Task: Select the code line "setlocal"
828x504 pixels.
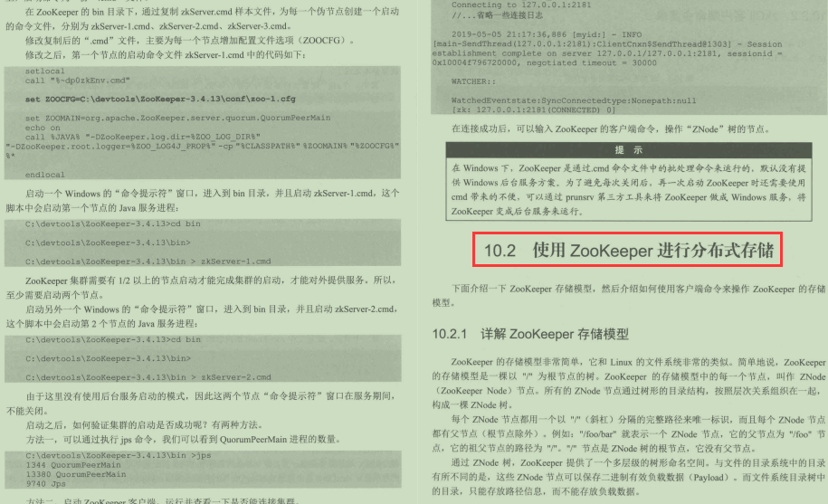Action: coord(45,71)
